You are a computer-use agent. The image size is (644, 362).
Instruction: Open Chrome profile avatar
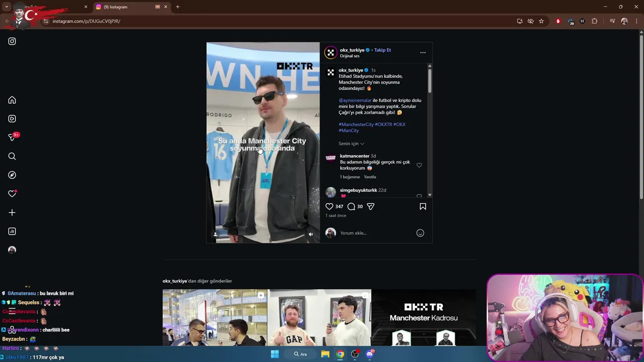[624, 21]
